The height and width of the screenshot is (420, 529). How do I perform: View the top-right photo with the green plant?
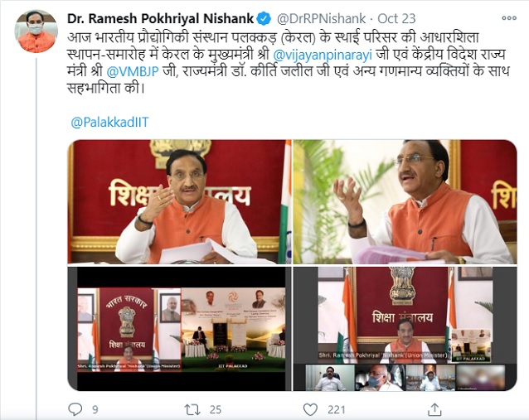(405, 201)
